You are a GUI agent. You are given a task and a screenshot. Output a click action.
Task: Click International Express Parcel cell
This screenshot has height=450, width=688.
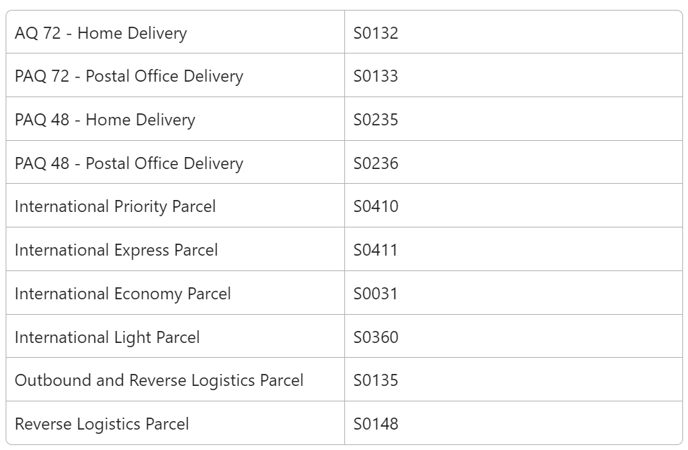175,249
